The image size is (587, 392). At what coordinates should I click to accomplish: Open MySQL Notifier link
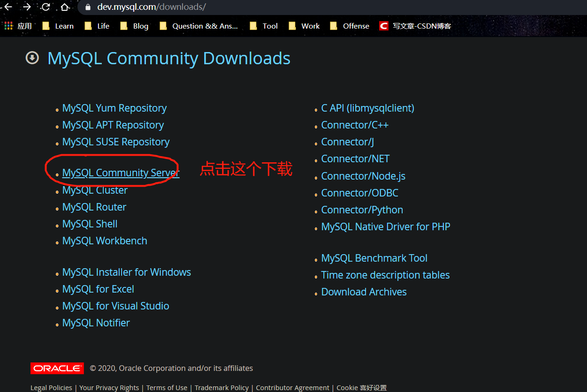(96, 323)
